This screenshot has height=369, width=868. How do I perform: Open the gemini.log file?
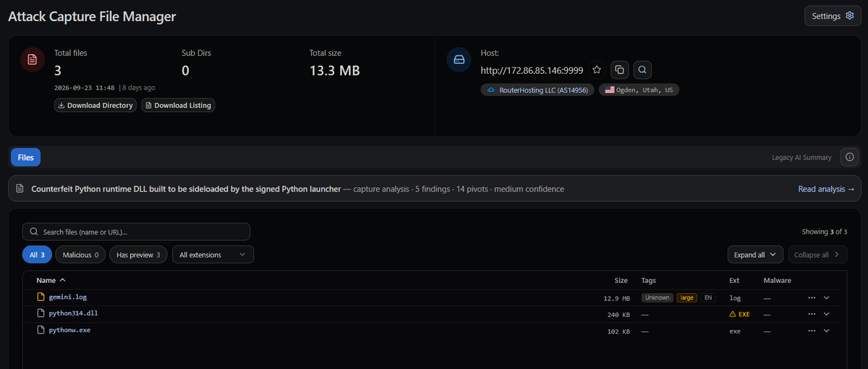coord(68,297)
